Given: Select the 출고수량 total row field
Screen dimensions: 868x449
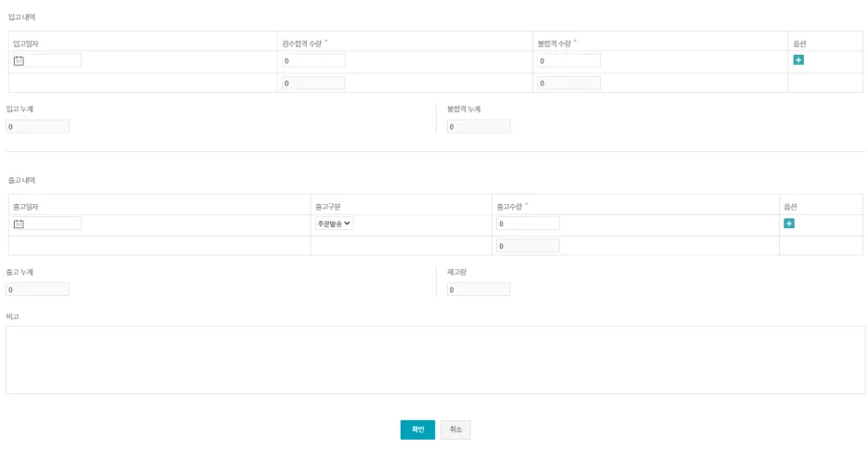Looking at the screenshot, I should pyautogui.click(x=528, y=246).
